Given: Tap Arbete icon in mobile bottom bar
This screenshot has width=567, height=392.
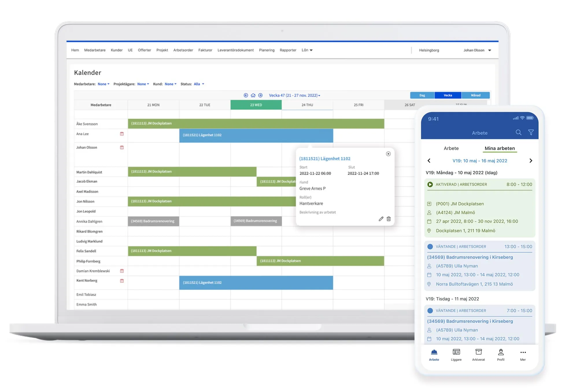Looking at the screenshot, I should (x=434, y=355).
